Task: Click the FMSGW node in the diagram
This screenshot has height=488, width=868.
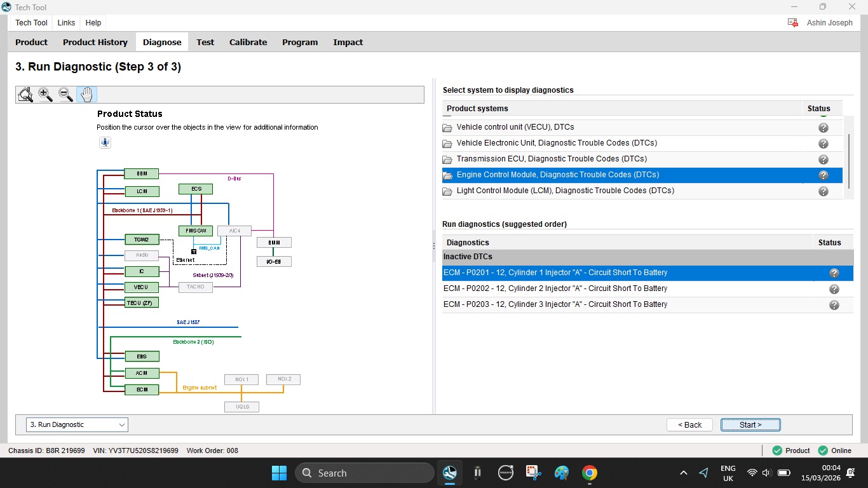Action: click(196, 231)
